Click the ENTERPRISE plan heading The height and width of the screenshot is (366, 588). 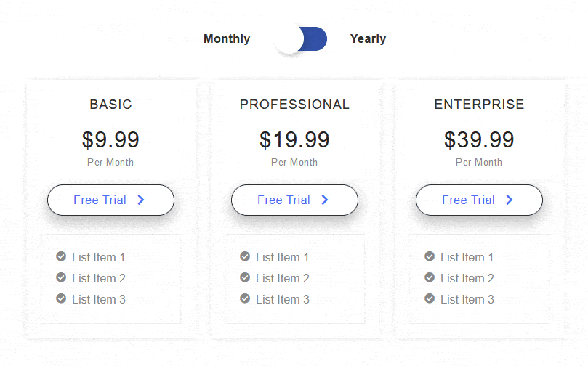(x=479, y=105)
